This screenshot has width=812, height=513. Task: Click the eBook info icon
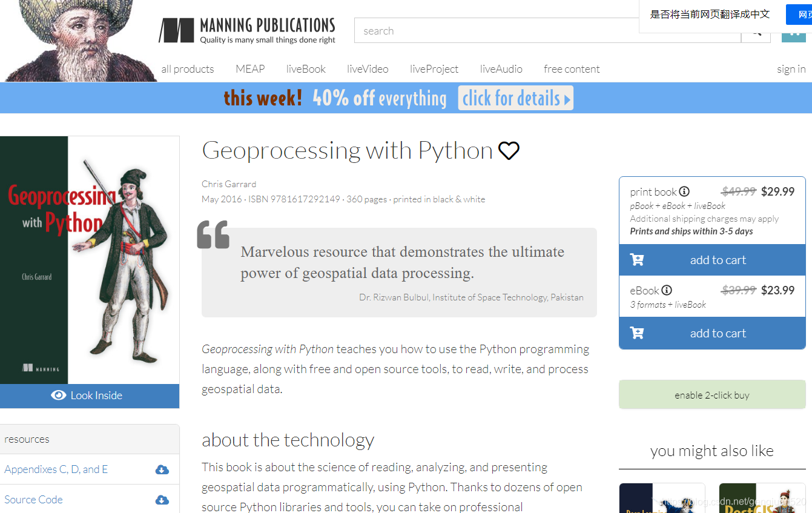[x=667, y=290]
